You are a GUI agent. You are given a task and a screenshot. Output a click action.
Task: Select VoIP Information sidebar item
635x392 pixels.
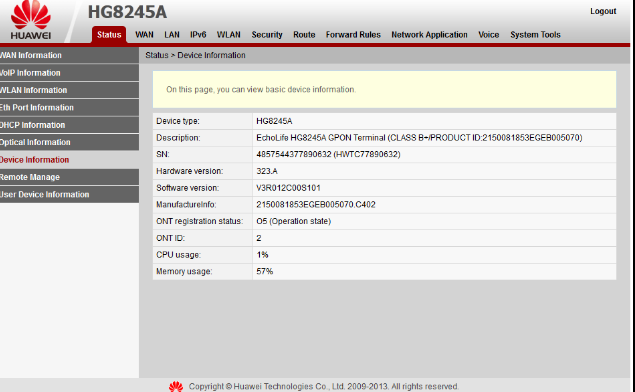[69, 73]
